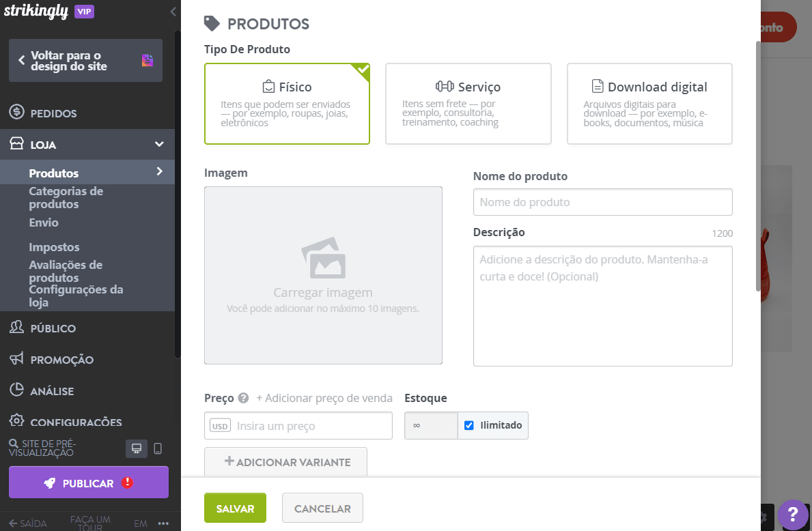Viewport: 812px width, 531px height.
Task: Collapse the sidebar with top arrow
Action: pos(173,12)
